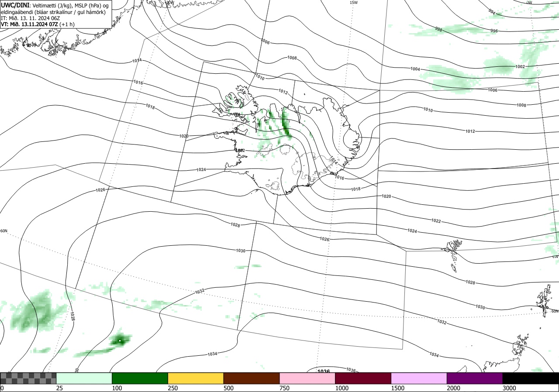Click the gray checkered 0–25 legend swatch
Viewport: 559px width, 392px height.
(x=28, y=378)
